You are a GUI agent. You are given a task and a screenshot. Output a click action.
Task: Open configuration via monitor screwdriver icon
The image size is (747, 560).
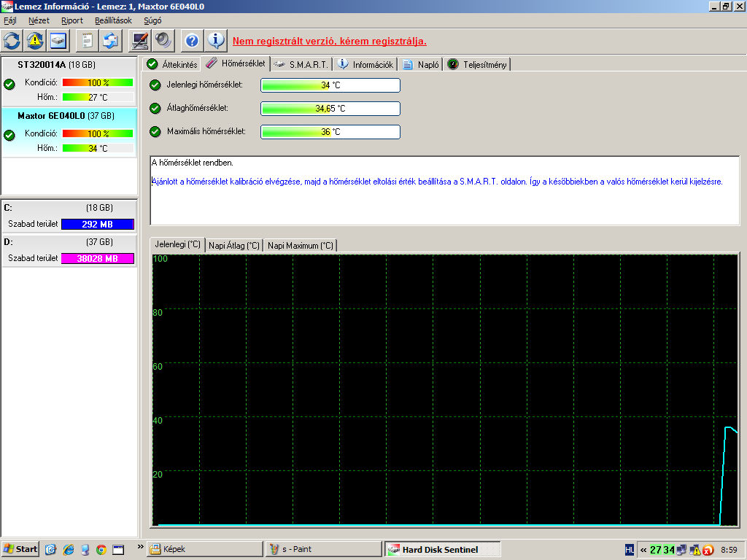point(140,41)
